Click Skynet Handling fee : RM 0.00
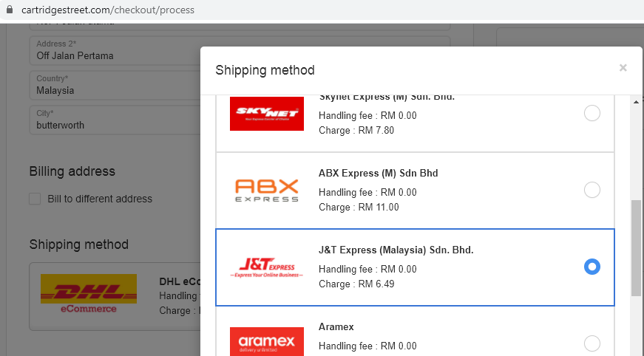The width and height of the screenshot is (644, 356). tap(367, 116)
